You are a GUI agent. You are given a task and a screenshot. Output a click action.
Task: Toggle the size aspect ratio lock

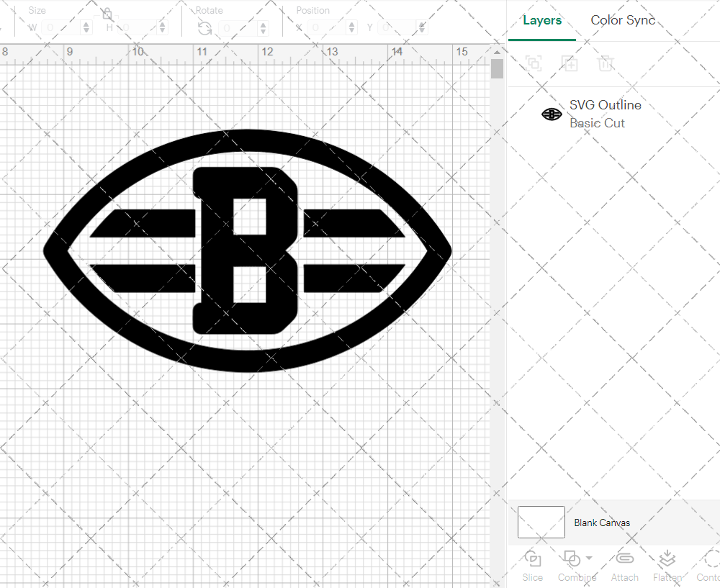tap(107, 14)
